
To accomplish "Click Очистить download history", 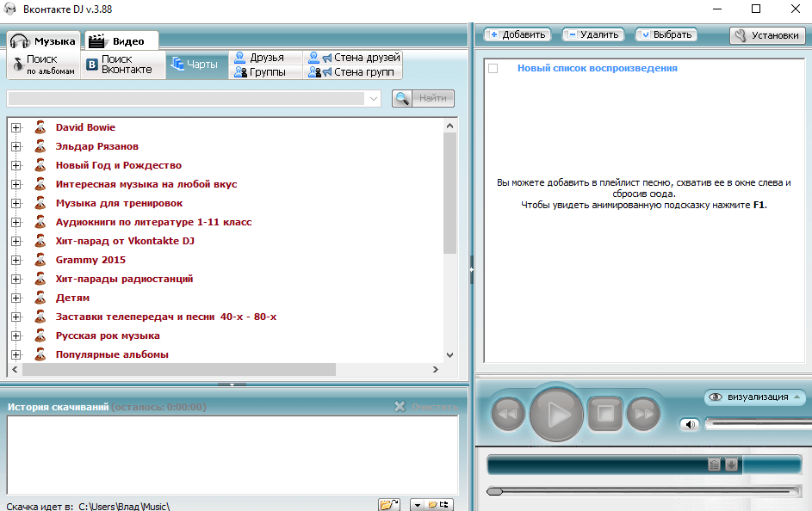I will (x=427, y=407).
